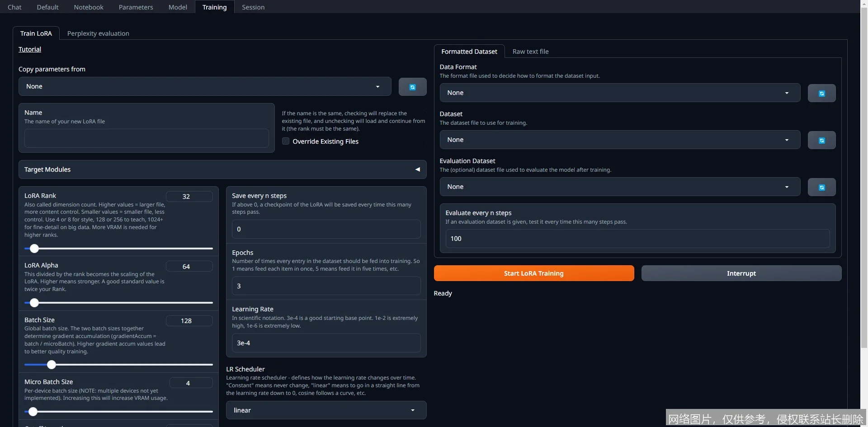Open the Data Format dropdown

(619, 93)
